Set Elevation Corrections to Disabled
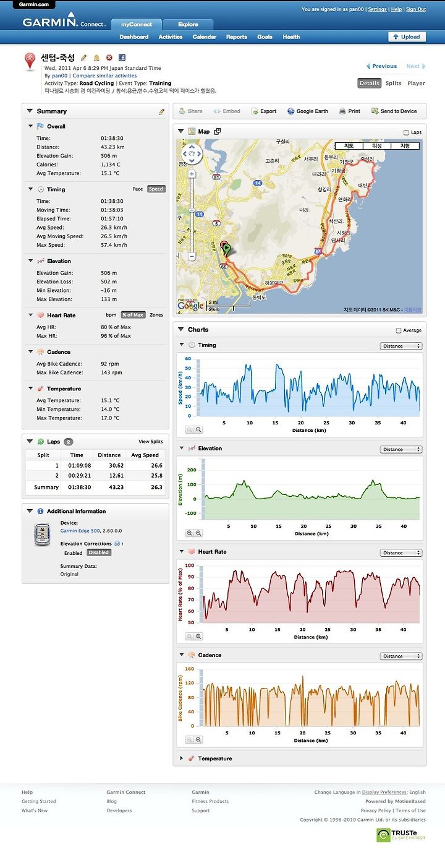 pos(98,552)
